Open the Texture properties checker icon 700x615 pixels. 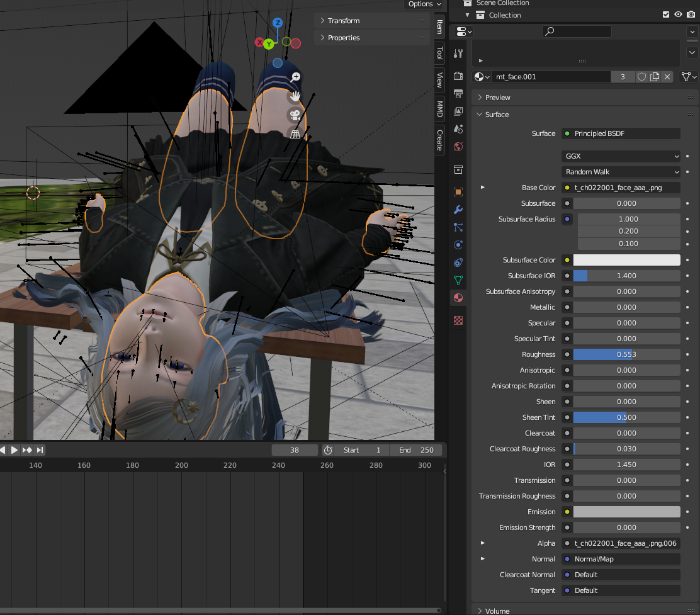[458, 320]
